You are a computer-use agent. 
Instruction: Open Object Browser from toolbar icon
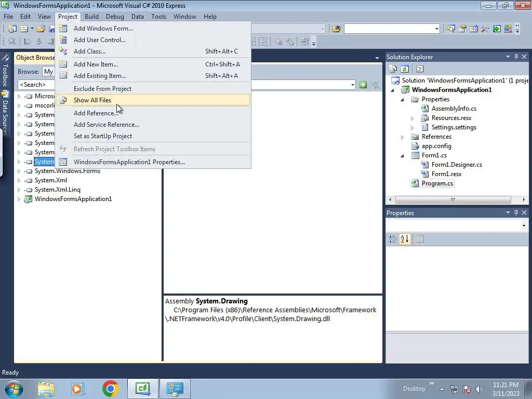click(x=474, y=29)
